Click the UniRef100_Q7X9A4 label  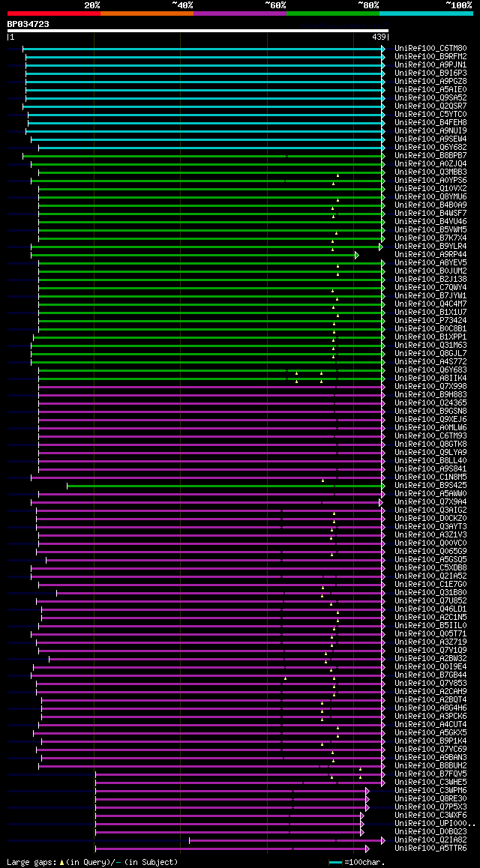(430, 502)
